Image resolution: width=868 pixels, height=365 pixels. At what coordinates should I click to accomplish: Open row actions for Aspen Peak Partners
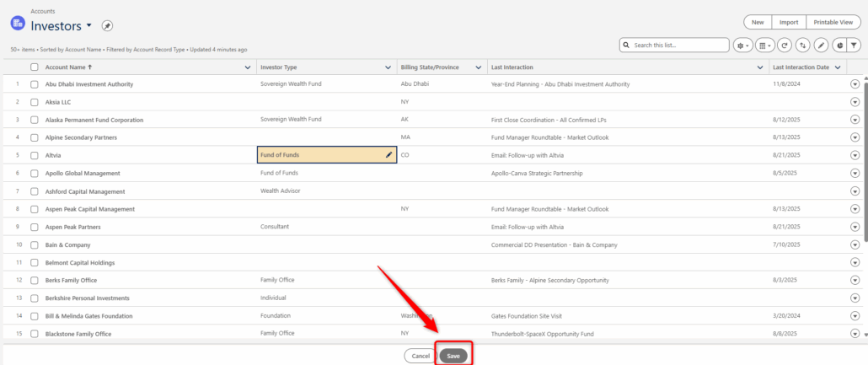[855, 227]
